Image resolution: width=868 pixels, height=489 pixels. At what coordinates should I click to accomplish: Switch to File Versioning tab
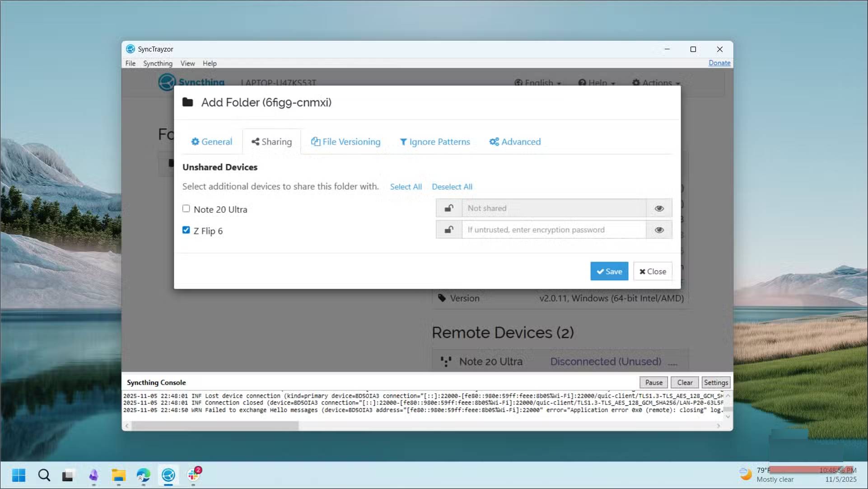pos(345,142)
